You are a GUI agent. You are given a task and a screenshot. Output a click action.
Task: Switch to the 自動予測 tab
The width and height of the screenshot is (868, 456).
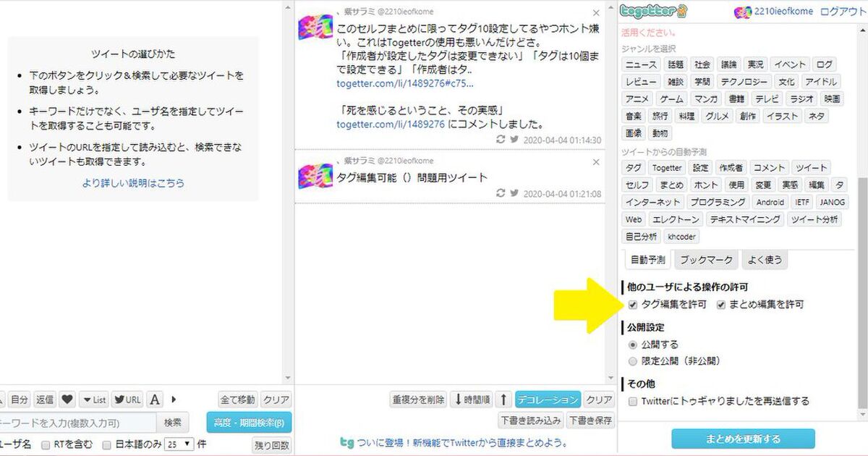point(647,259)
